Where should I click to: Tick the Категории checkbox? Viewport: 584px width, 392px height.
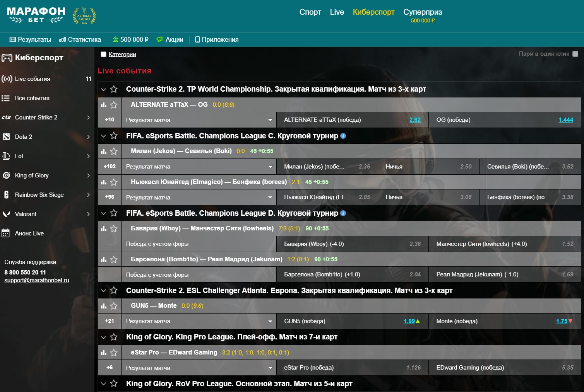(x=103, y=55)
